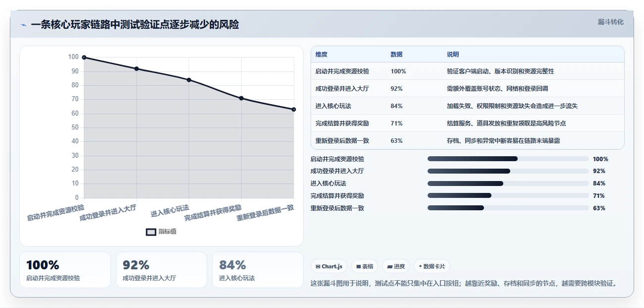Viewport: 644px width, 308px height.
Task: Open the 84% 进入核心玩法 stat card
Action: [258, 270]
